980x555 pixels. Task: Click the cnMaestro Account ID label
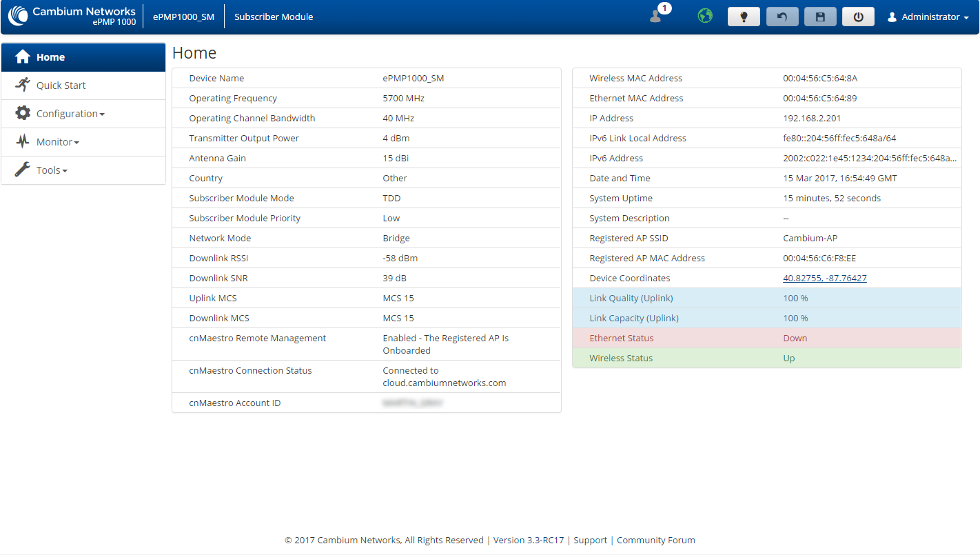tap(234, 403)
